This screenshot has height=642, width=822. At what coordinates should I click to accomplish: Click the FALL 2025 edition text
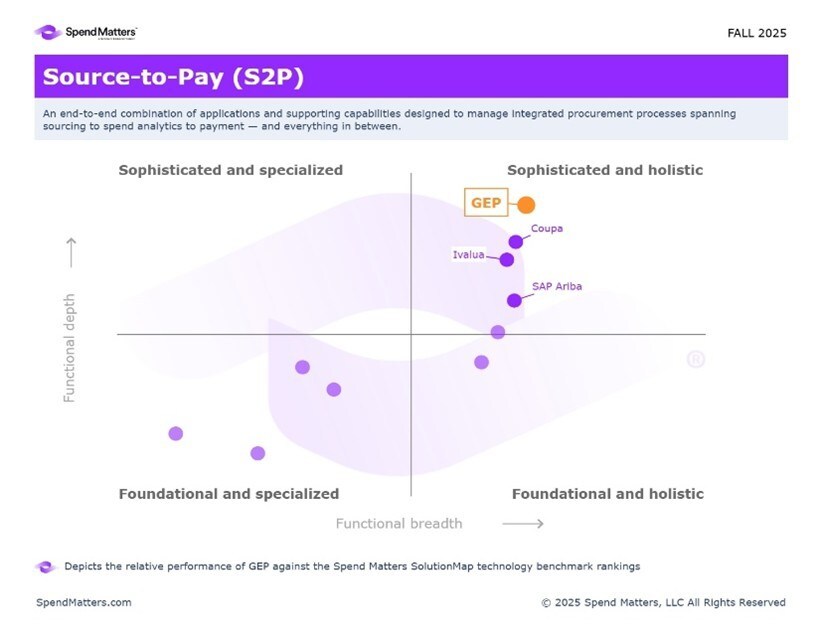757,33
